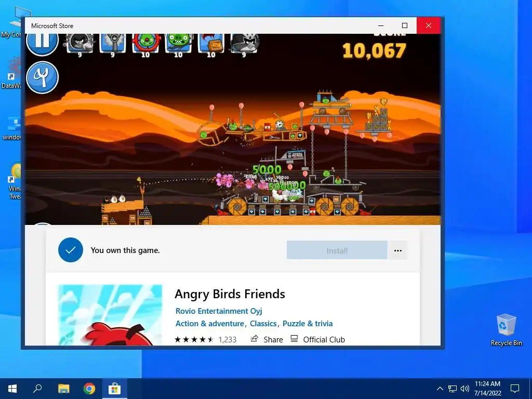Open the Action & adventure category
The width and height of the screenshot is (532, 399).
point(210,323)
